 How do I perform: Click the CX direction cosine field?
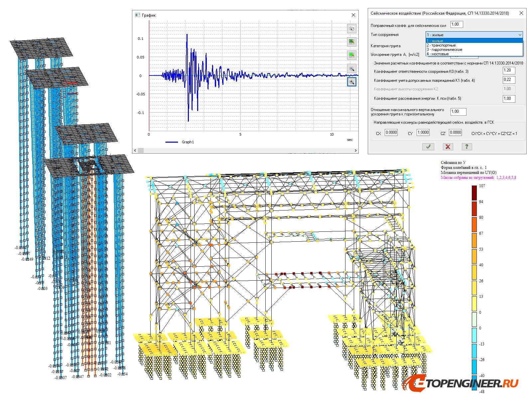pos(391,133)
